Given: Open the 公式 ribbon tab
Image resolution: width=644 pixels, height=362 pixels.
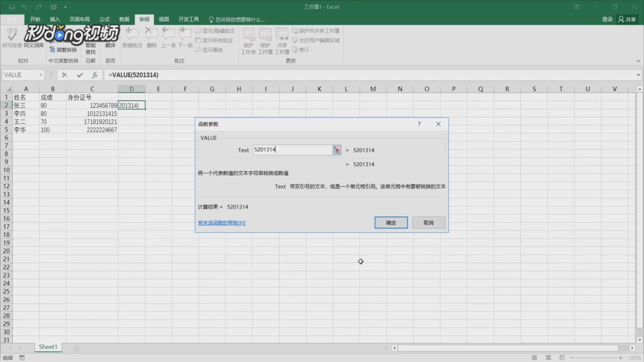Looking at the screenshot, I should pyautogui.click(x=104, y=19).
